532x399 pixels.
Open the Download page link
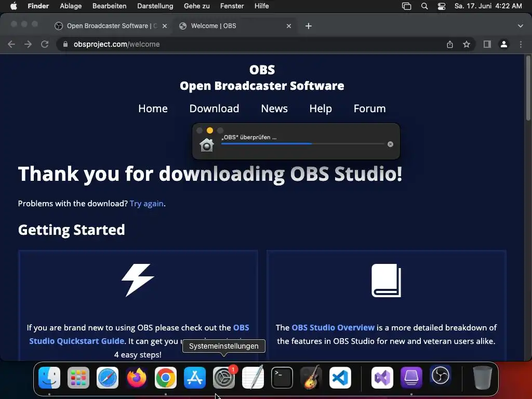point(214,109)
